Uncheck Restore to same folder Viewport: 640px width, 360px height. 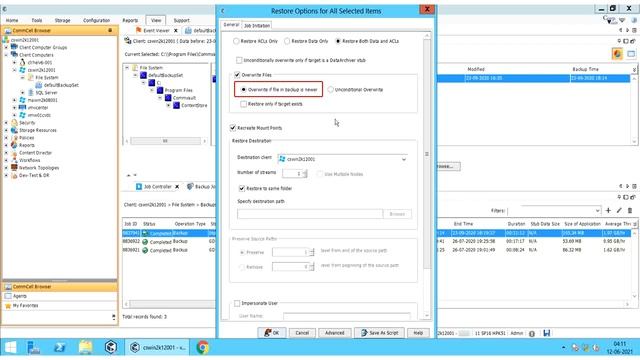click(x=242, y=188)
